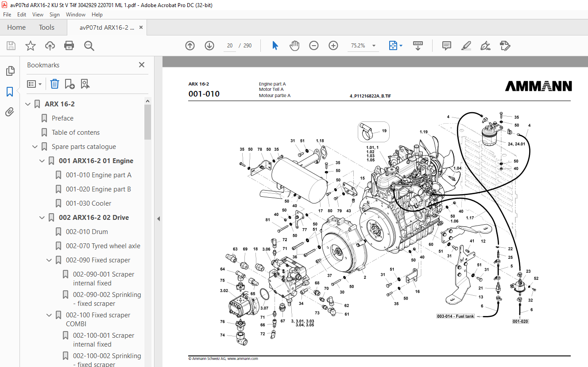Open 002-090-002 Sprinkling - fixed scraper bookmark

(107, 299)
